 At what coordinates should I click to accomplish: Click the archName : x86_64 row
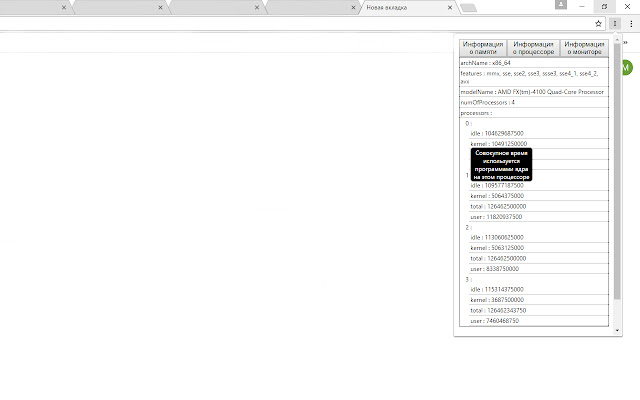[534, 63]
